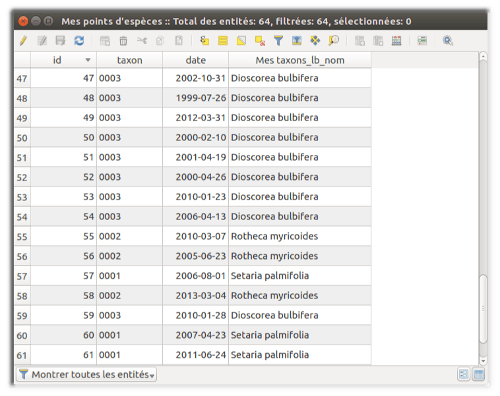Click the Delete field icon
This screenshot has height=396, width=500.
pyautogui.click(x=378, y=41)
